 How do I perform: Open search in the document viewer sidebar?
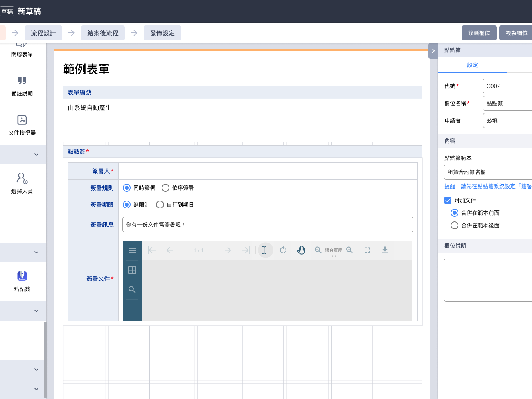click(x=132, y=289)
